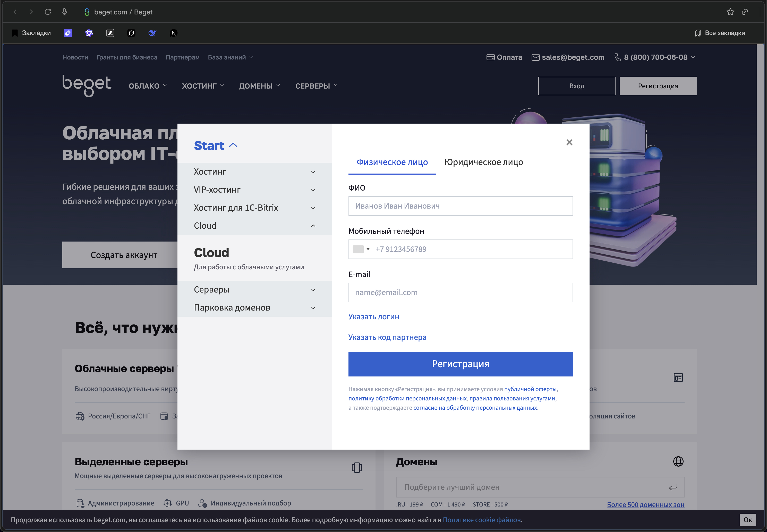767x532 pixels.
Task: Open the black slashed-circle Grok bookmark
Action: [131, 33]
